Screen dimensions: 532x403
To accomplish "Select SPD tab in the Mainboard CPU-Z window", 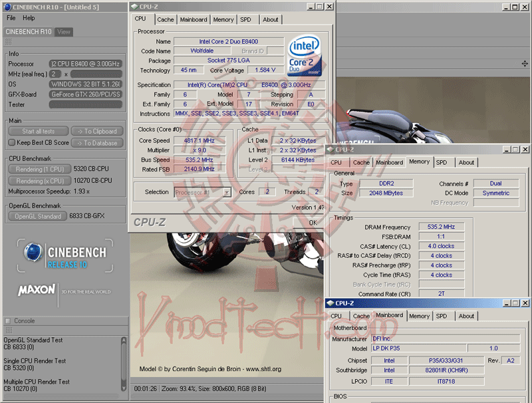I will click(x=442, y=316).
